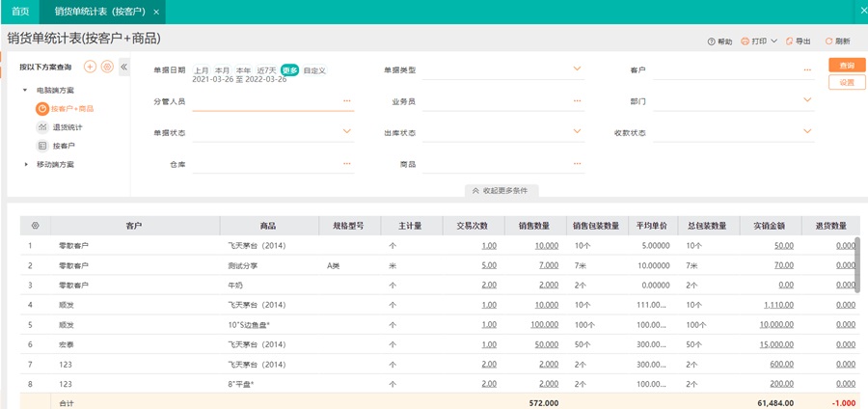The image size is (868, 409).
Task: Toggle the 更多 date range option
Action: point(289,70)
